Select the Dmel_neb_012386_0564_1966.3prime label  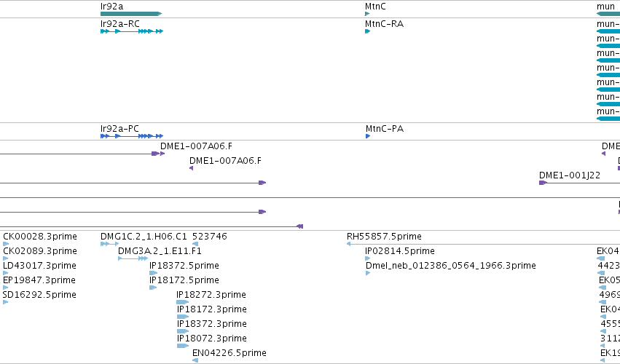pos(451,266)
